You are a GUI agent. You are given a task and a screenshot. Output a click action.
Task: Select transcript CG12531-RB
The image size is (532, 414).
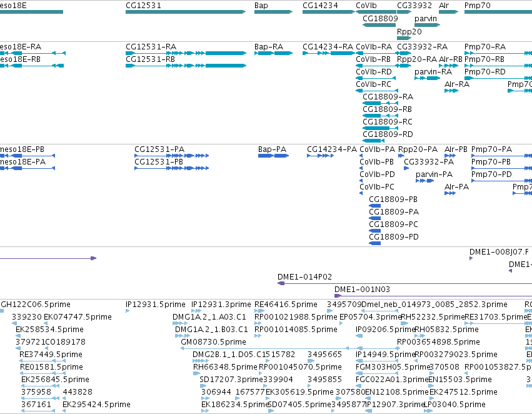186,66
